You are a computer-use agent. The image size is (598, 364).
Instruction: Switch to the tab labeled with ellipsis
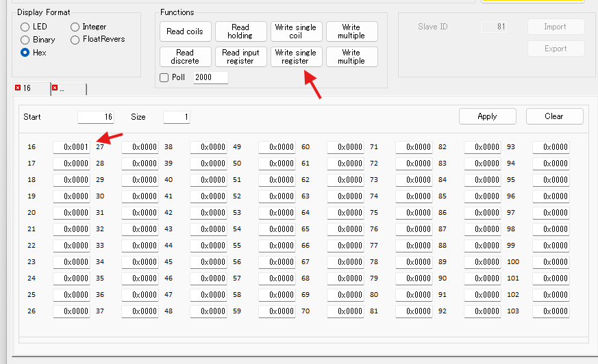pyautogui.click(x=68, y=89)
